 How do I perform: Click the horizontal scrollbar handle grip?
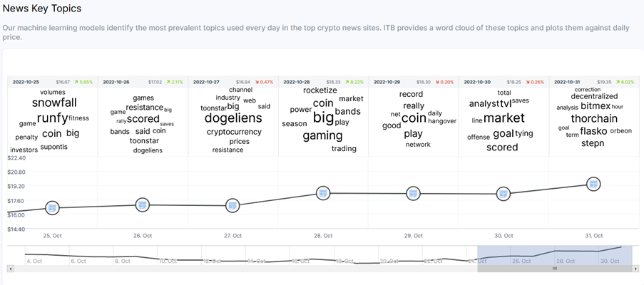pos(554,269)
